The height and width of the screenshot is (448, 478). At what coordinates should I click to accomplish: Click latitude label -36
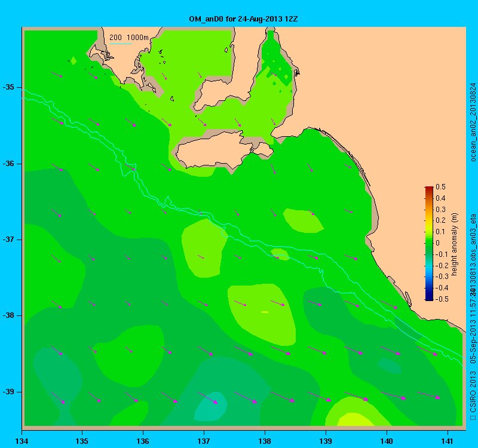[8, 164]
